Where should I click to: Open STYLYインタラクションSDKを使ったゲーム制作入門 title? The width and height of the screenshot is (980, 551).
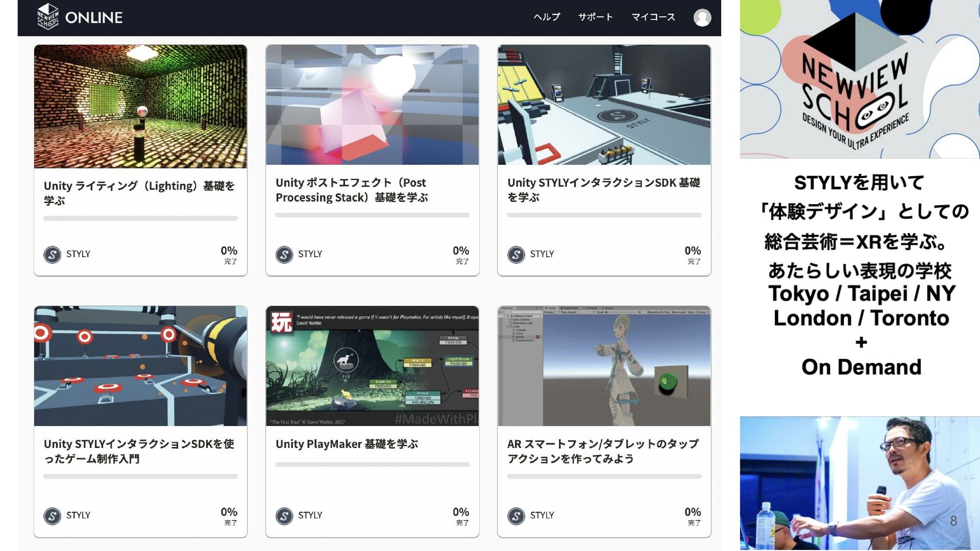(x=139, y=451)
